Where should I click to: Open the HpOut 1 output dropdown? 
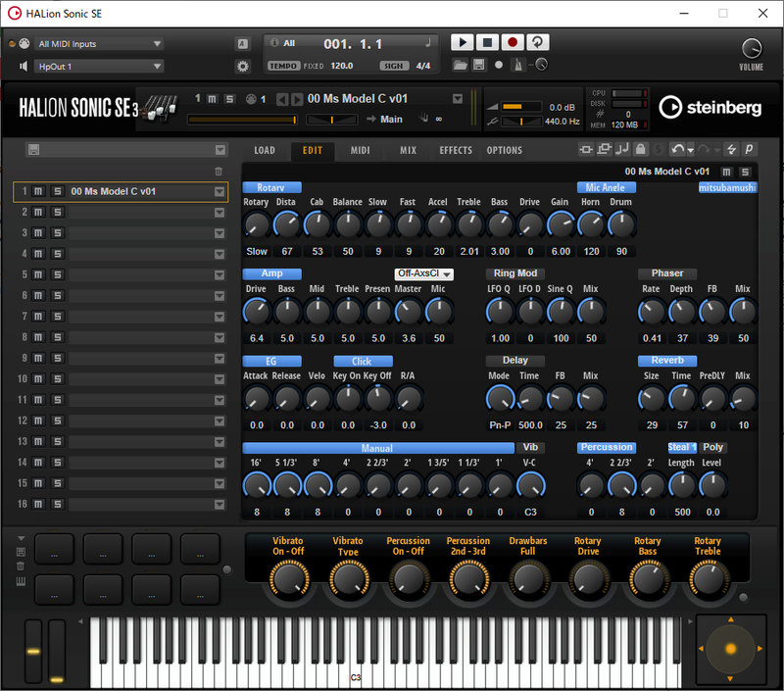[99, 67]
